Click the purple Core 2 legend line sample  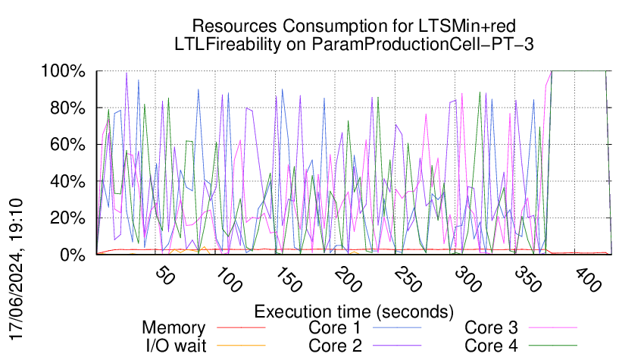pos(397,346)
